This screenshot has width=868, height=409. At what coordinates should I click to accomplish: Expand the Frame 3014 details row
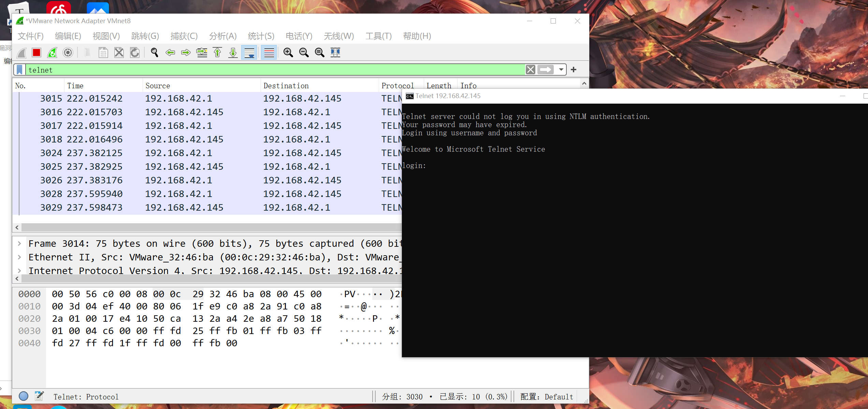(19, 244)
